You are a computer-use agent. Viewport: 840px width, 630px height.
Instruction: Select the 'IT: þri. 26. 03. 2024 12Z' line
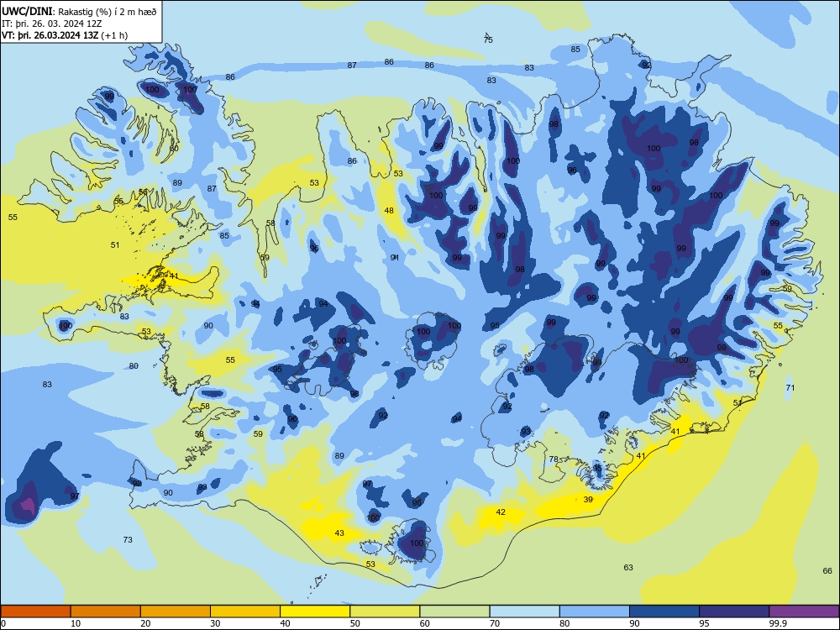point(52,24)
